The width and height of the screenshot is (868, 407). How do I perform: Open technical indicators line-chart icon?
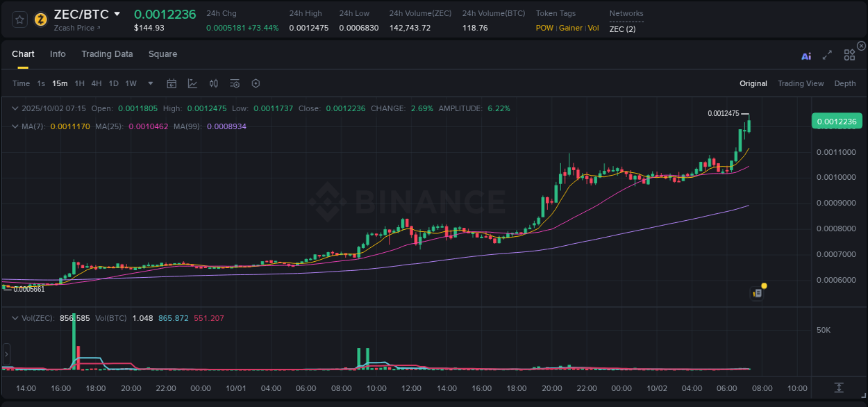[192, 83]
